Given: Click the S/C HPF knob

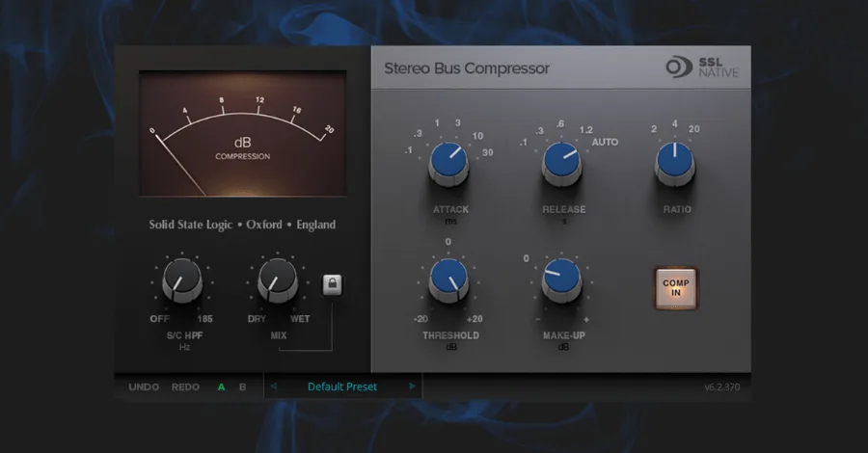Looking at the screenshot, I should [181, 280].
